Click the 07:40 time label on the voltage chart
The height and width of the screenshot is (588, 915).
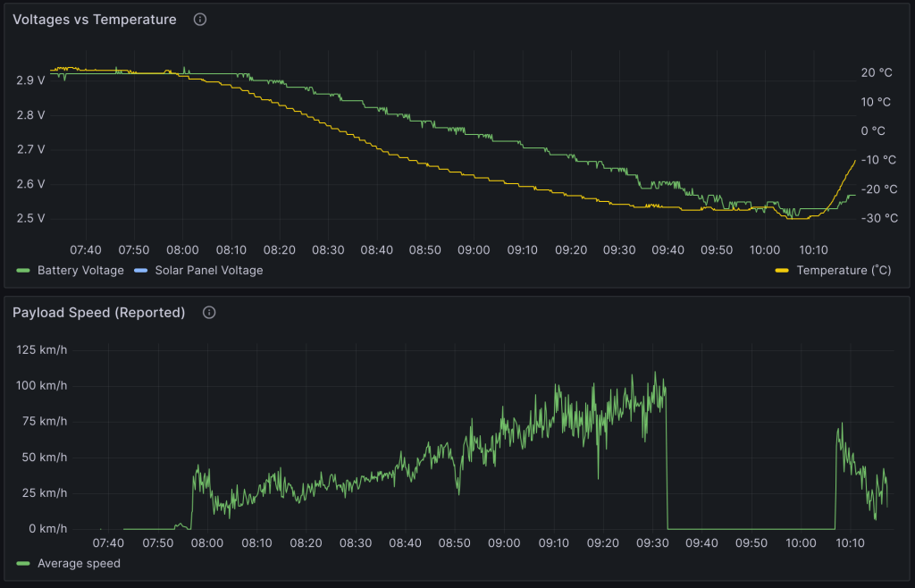click(86, 249)
